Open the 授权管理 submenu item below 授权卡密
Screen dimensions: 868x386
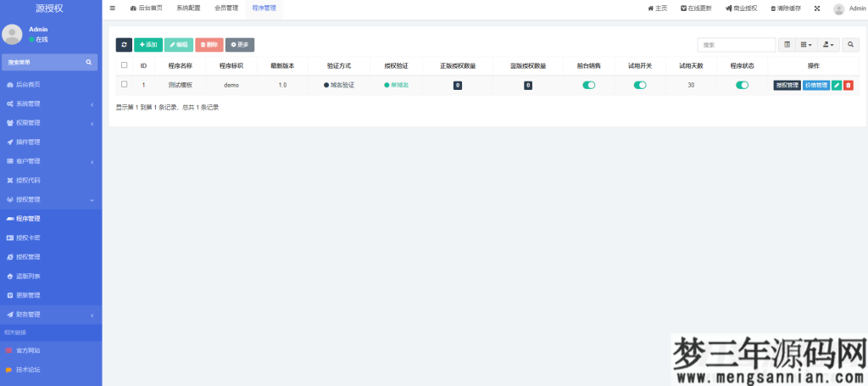[51, 257]
